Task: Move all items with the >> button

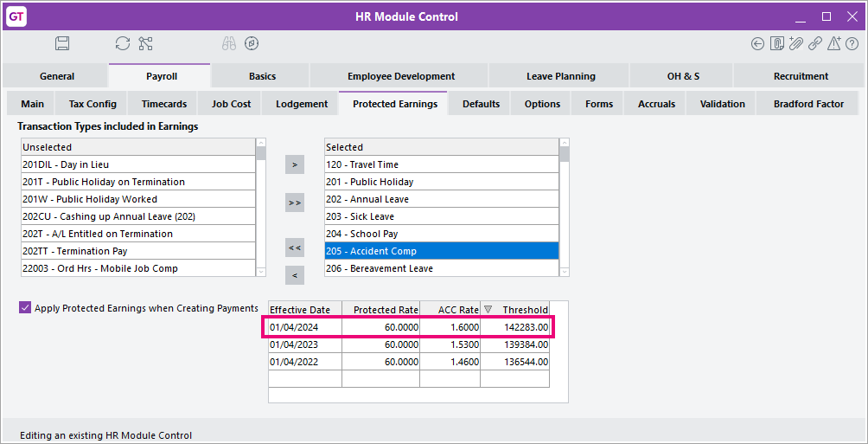Action: [295, 203]
